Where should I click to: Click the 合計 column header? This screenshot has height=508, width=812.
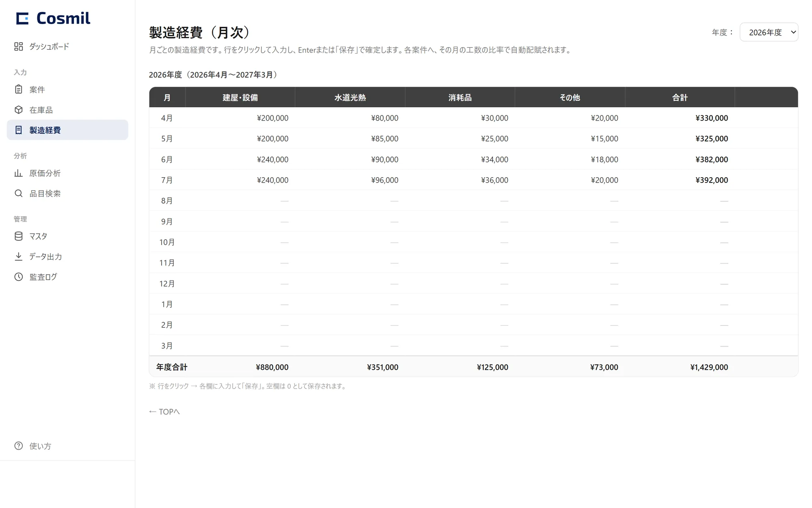(x=680, y=98)
